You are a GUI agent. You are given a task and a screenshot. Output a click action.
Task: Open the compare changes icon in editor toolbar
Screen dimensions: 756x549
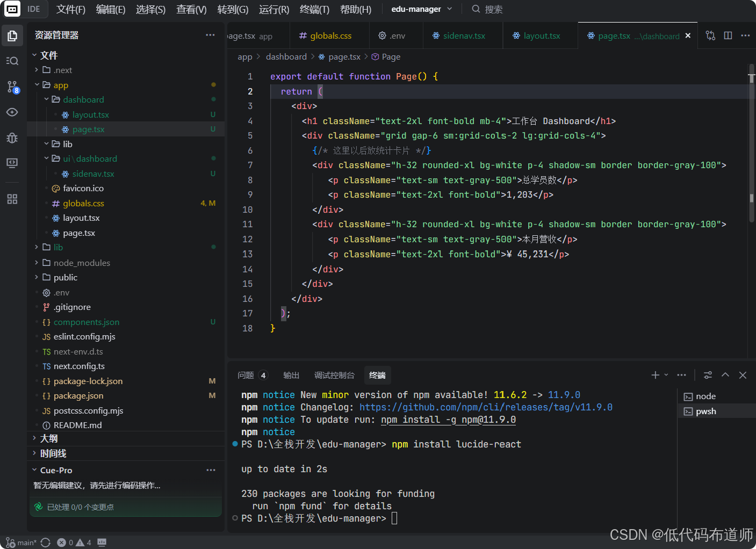pos(710,35)
